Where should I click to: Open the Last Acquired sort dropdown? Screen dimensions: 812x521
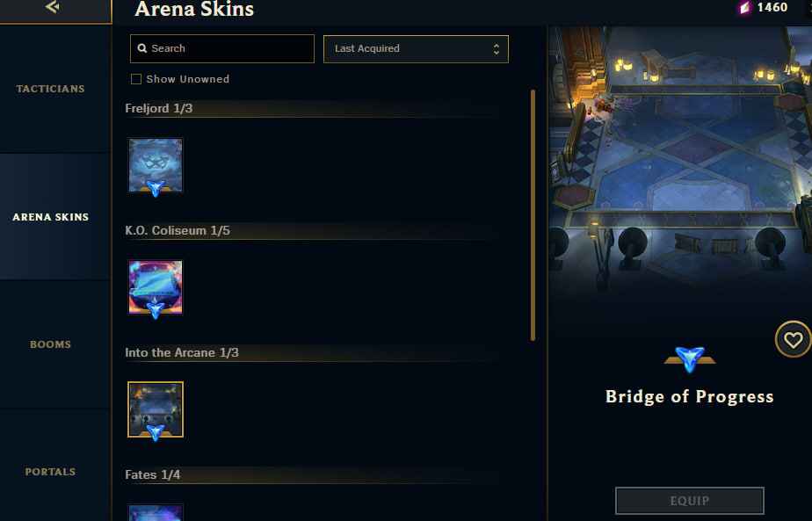(416, 49)
